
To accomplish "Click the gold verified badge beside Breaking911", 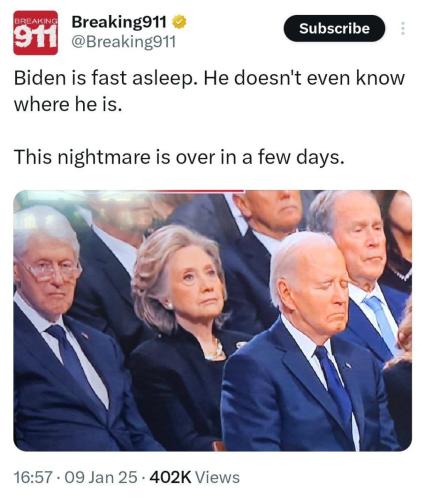I will point(179,22).
